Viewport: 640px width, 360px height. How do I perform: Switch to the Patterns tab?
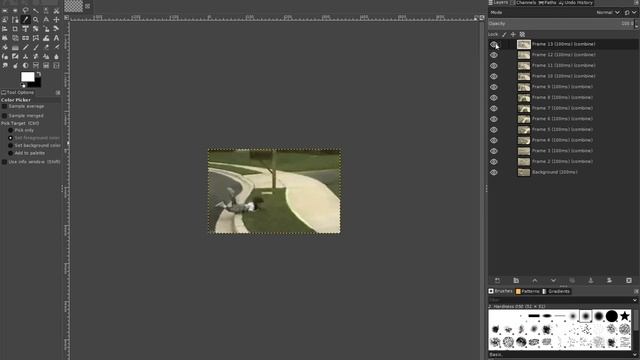527,291
